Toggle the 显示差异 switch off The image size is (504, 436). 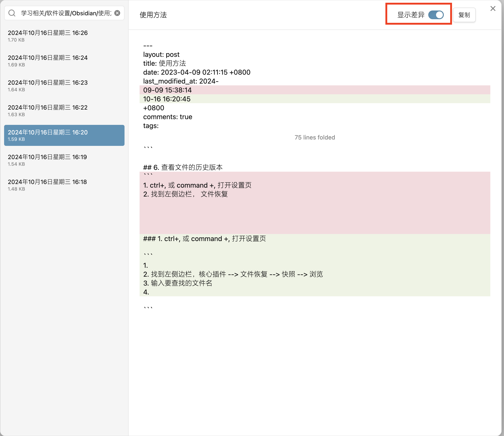pyautogui.click(x=436, y=15)
